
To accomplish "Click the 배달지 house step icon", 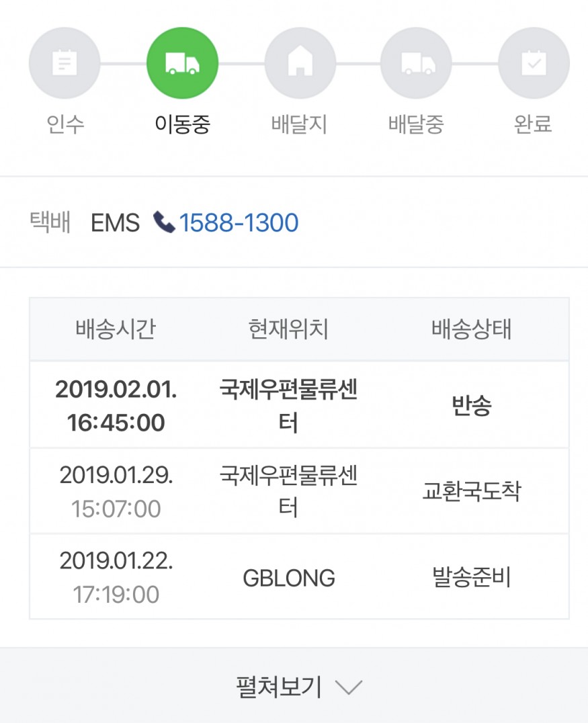I will click(300, 63).
